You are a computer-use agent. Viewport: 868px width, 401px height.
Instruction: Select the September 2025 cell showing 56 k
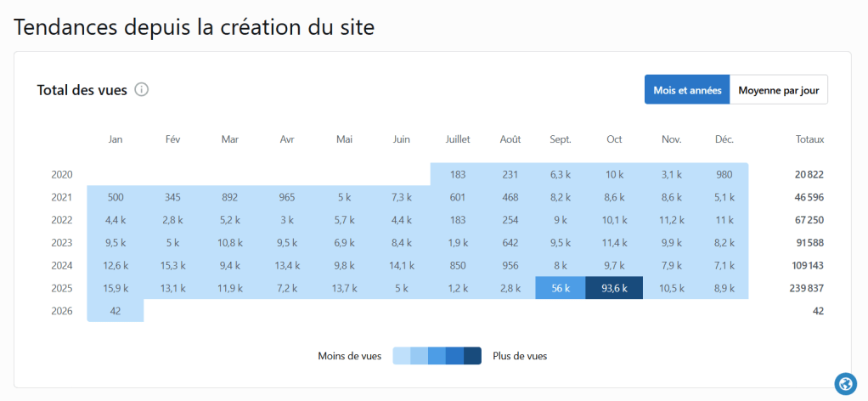561,288
